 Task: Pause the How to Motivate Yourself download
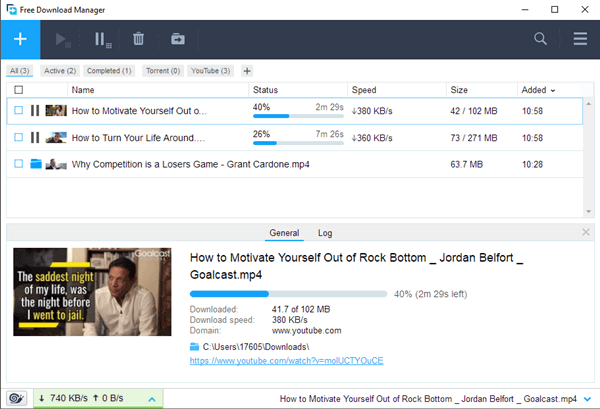[35, 111]
